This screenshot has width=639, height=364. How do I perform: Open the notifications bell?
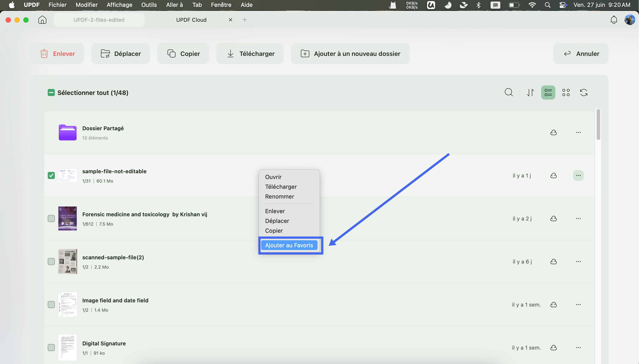[614, 20]
